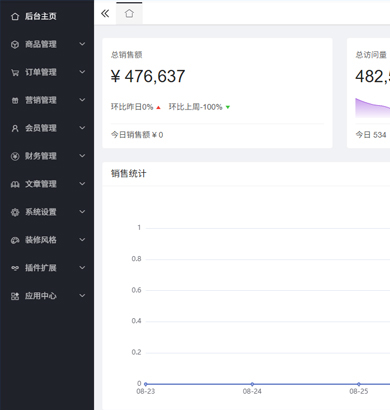Open the 营销管理 menu label
Screen dimensions: 390x410
41,100
